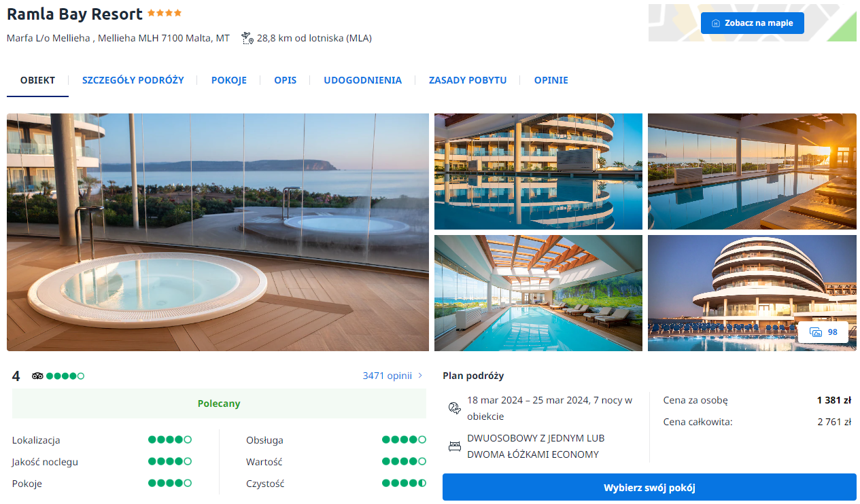Click the chevron arrow next to 3471 opinii
860x504 pixels.
(420, 376)
